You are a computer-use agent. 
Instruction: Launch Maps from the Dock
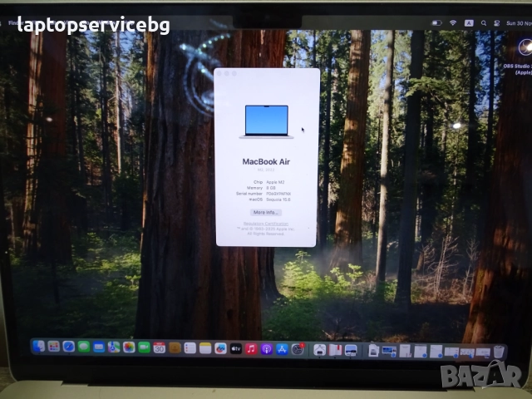tap(114, 347)
